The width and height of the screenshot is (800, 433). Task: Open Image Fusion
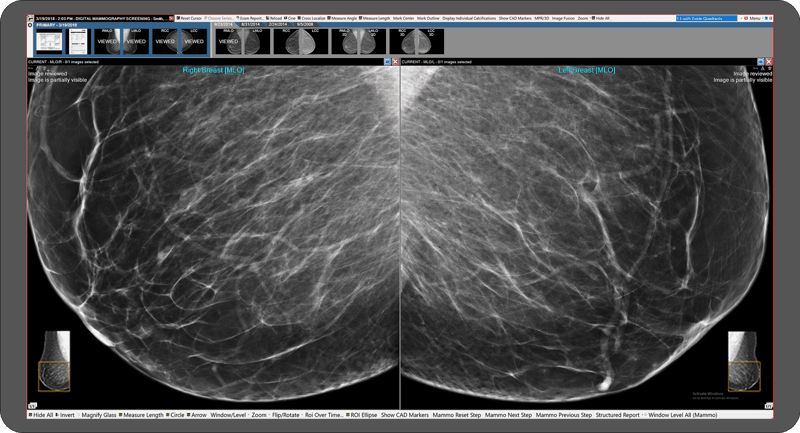(x=563, y=18)
